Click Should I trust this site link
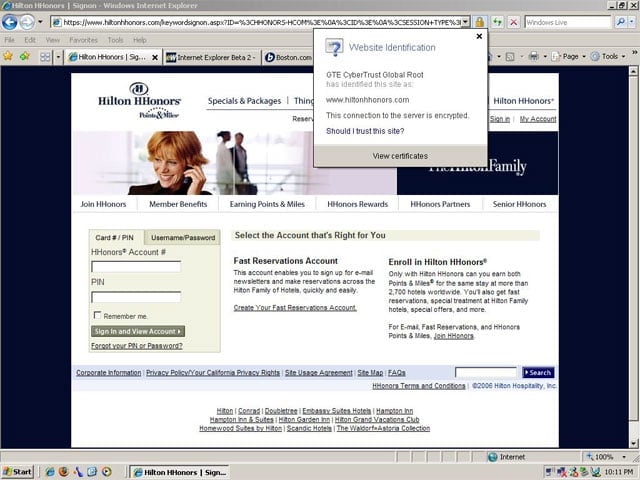 coord(365,131)
